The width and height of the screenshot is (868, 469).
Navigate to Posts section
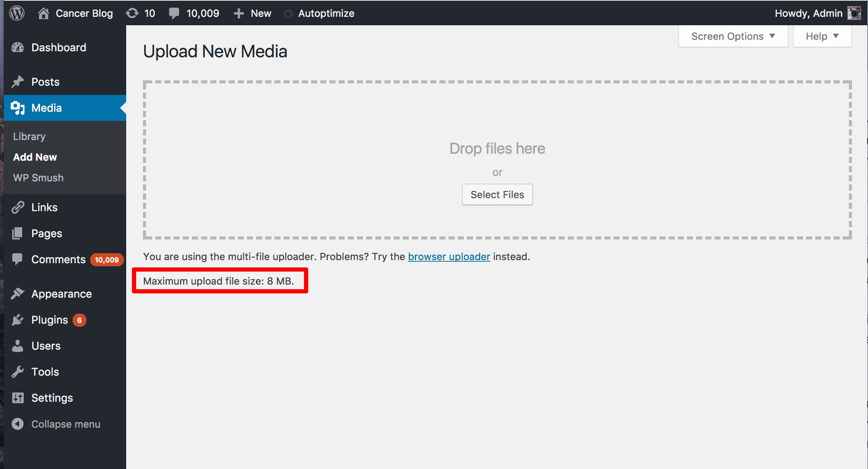44,81
